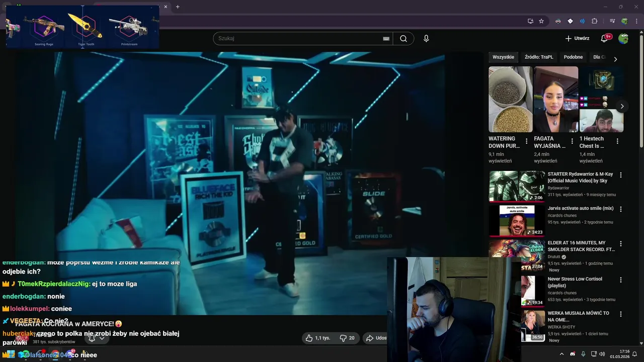Open options for ELDER AT 16 MINUTES video
The height and width of the screenshot is (362, 644).
[620, 243]
